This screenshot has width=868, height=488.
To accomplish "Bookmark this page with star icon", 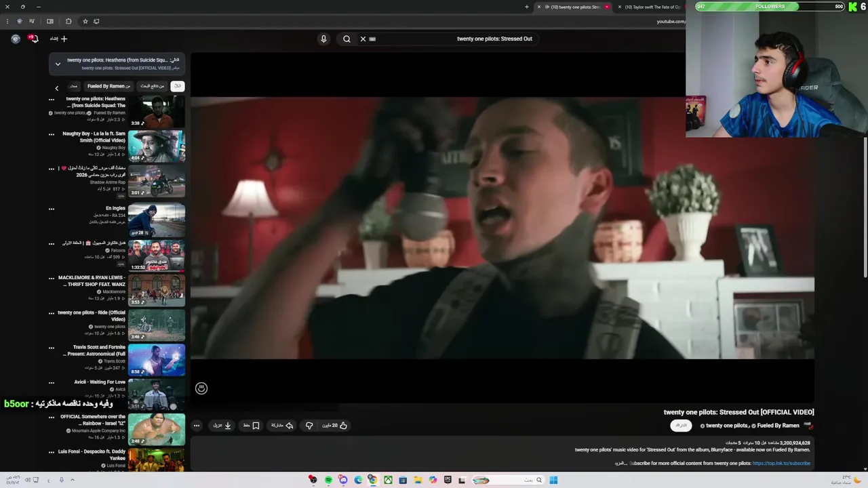I will 85,21.
